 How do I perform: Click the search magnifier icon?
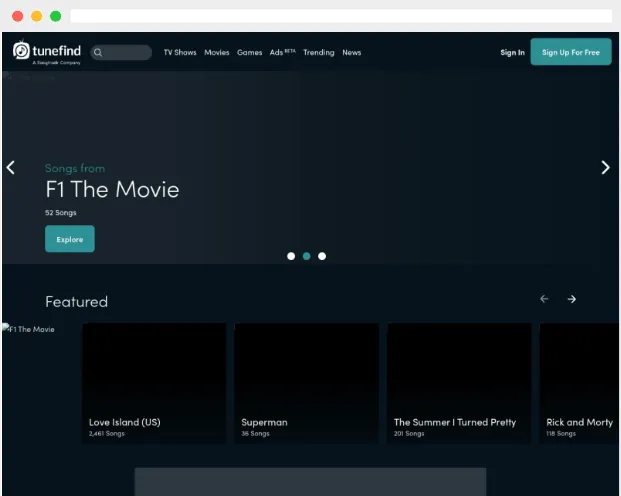coord(98,53)
